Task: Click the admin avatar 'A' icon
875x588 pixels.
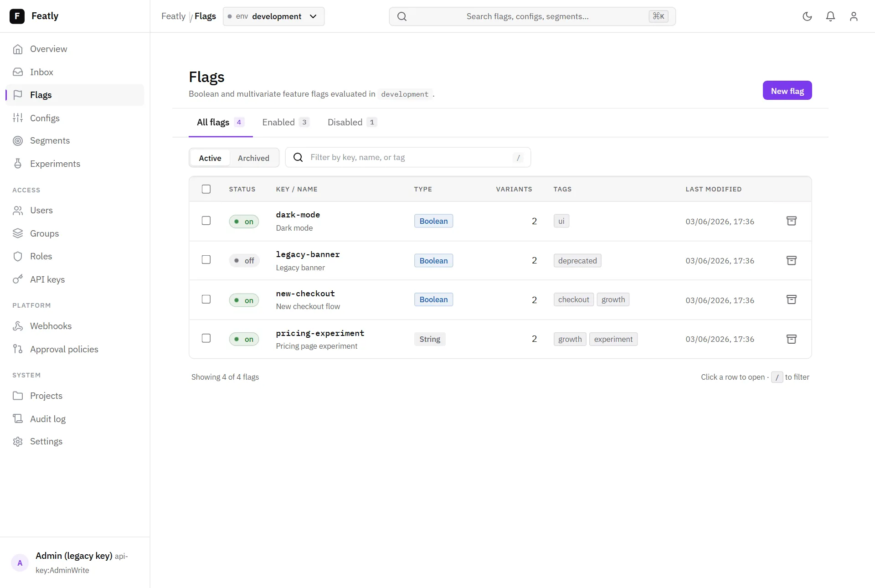Action: point(20,563)
